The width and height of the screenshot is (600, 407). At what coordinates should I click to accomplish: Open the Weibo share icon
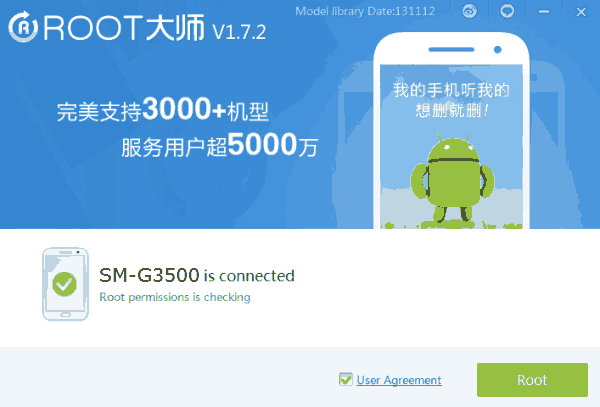[470, 11]
